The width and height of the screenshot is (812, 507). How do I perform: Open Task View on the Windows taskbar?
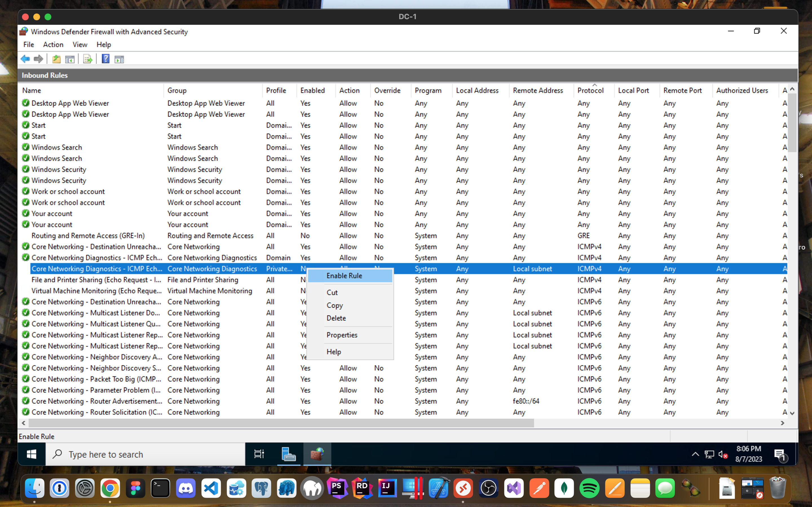click(x=259, y=454)
